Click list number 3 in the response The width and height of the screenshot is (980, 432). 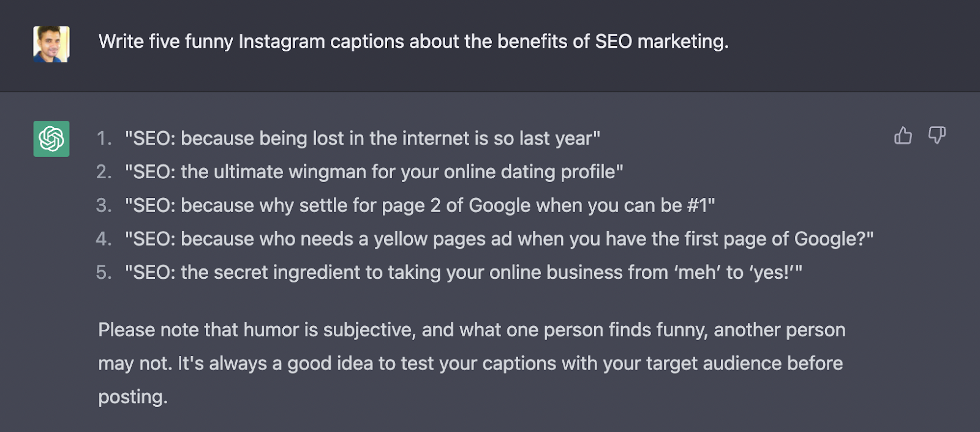104,205
